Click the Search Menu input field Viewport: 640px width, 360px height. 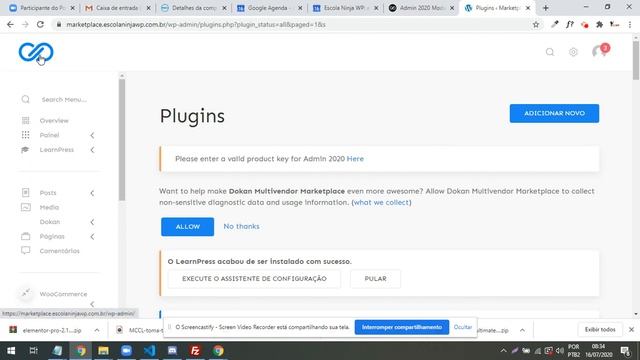coord(64,99)
